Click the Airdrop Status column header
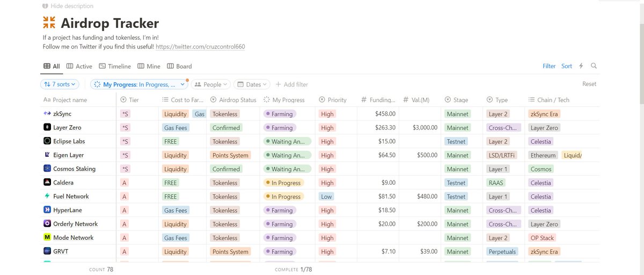The height and width of the screenshot is (275, 644). pyautogui.click(x=233, y=100)
